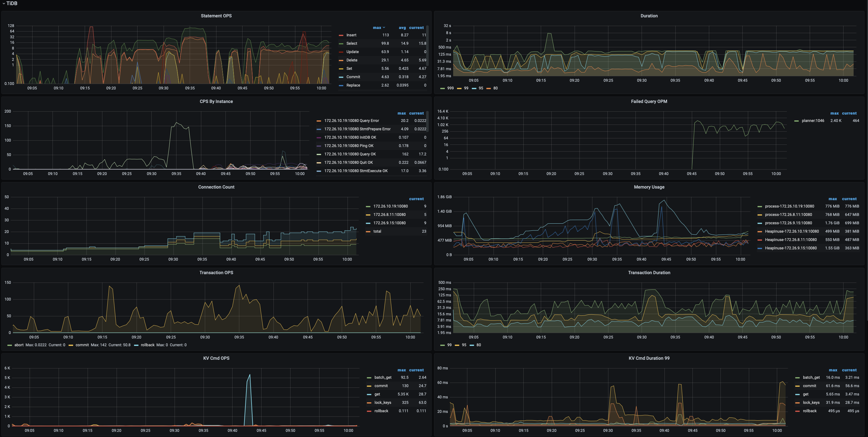The image size is (868, 437).
Task: Open Memory Usage panel title menu
Action: pos(649,187)
